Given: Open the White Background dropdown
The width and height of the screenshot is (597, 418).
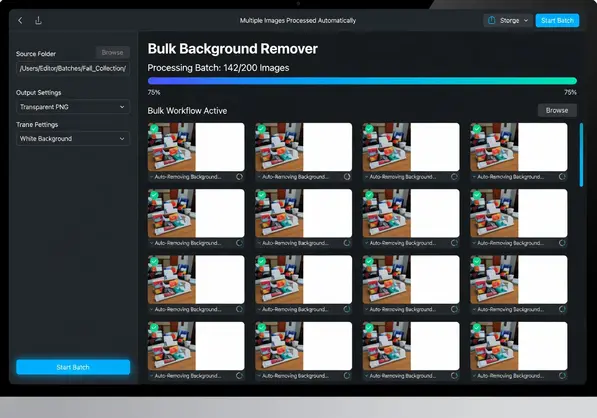Looking at the screenshot, I should click(x=73, y=139).
